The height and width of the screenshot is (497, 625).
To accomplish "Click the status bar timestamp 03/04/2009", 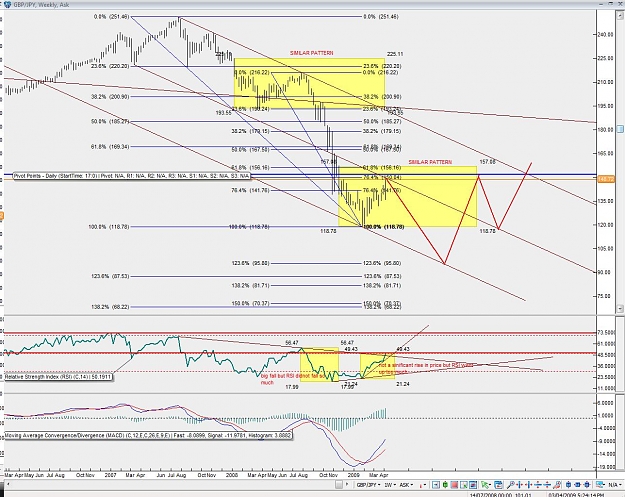I will click(x=577, y=495).
